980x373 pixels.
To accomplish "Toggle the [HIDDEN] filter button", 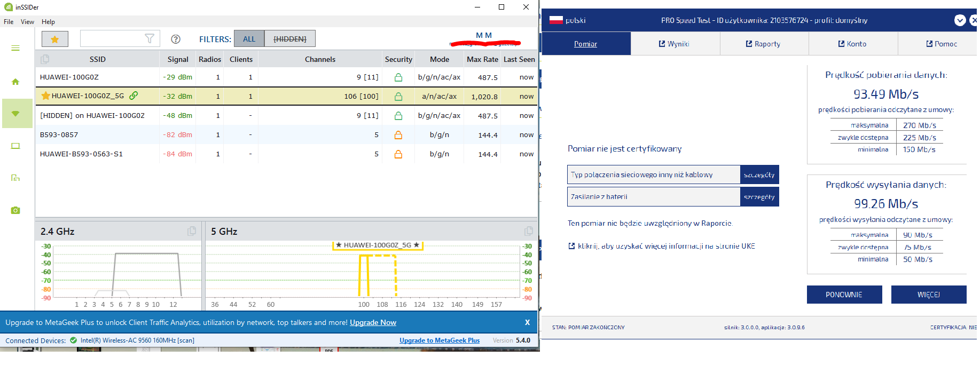I will [x=290, y=39].
